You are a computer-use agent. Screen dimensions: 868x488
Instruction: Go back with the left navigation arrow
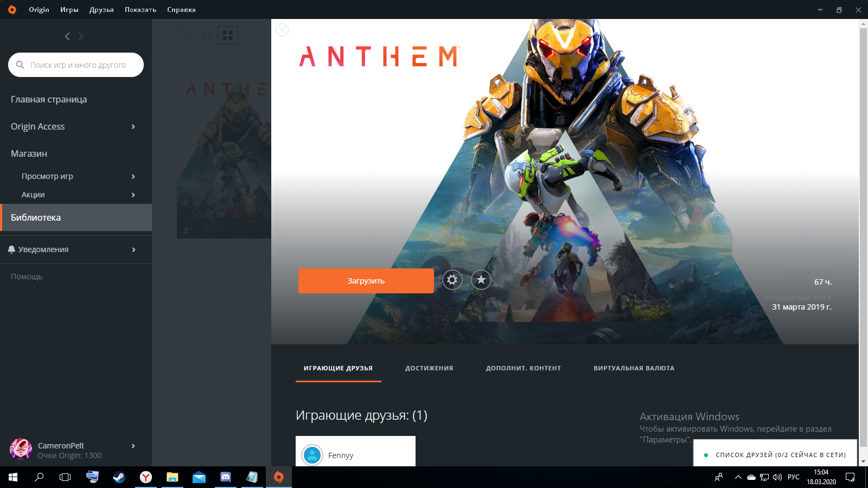(67, 36)
